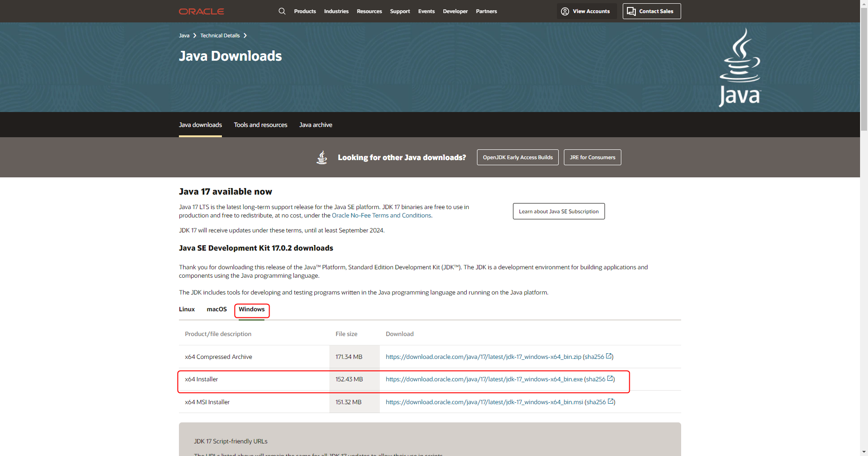Open sha256 external link icon for MSI Installer
The height and width of the screenshot is (456, 868).
[x=611, y=401]
